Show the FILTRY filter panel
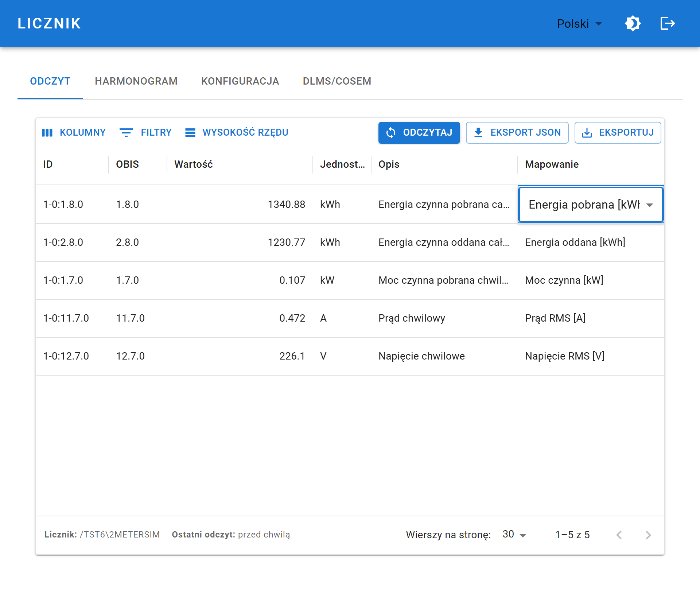The image size is (700, 590). pos(146,132)
